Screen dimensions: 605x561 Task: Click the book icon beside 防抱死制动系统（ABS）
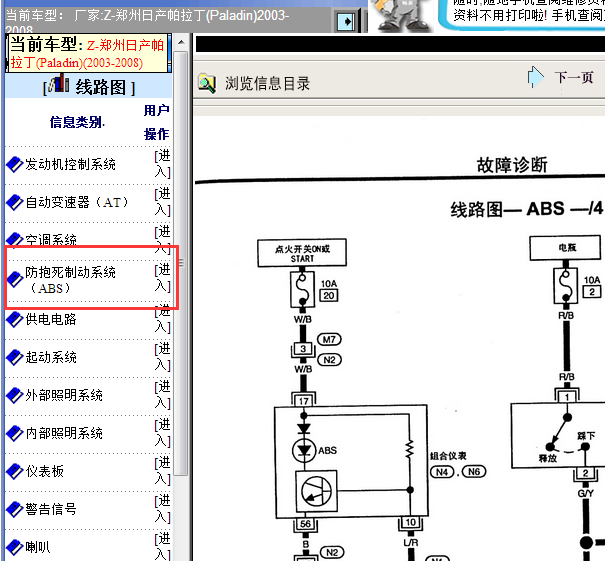pos(15,280)
